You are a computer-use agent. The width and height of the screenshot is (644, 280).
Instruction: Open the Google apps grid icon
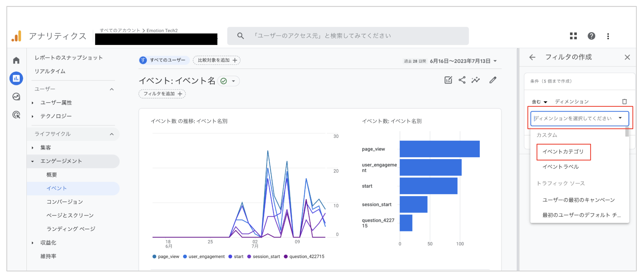[x=573, y=36]
